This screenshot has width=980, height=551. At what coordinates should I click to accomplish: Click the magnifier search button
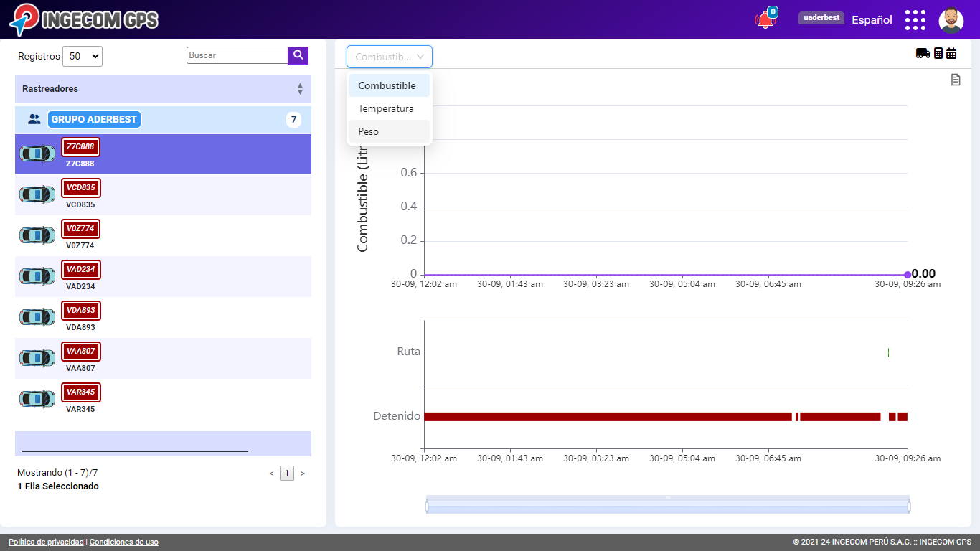click(298, 55)
